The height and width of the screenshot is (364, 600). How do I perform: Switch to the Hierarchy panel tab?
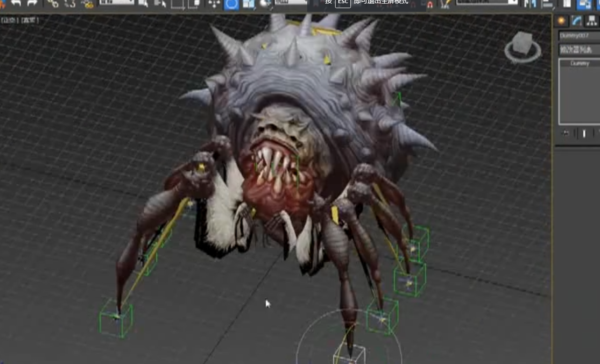[591, 21]
